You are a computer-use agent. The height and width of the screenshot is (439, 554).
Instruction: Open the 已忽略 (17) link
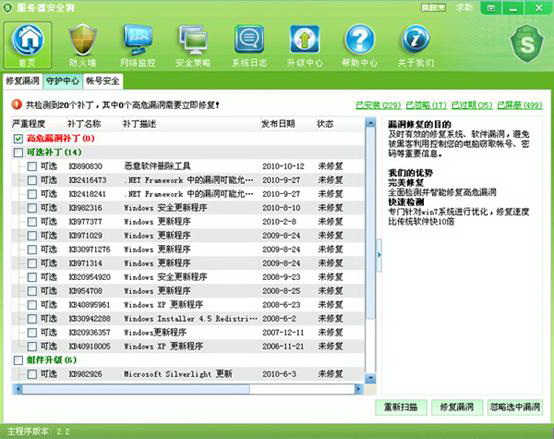[426, 105]
